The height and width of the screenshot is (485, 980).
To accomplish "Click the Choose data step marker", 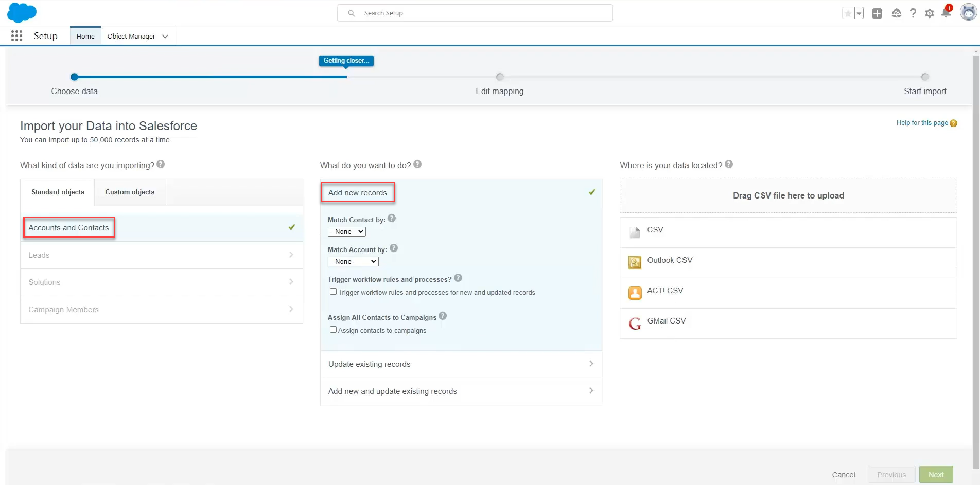I will [x=74, y=77].
